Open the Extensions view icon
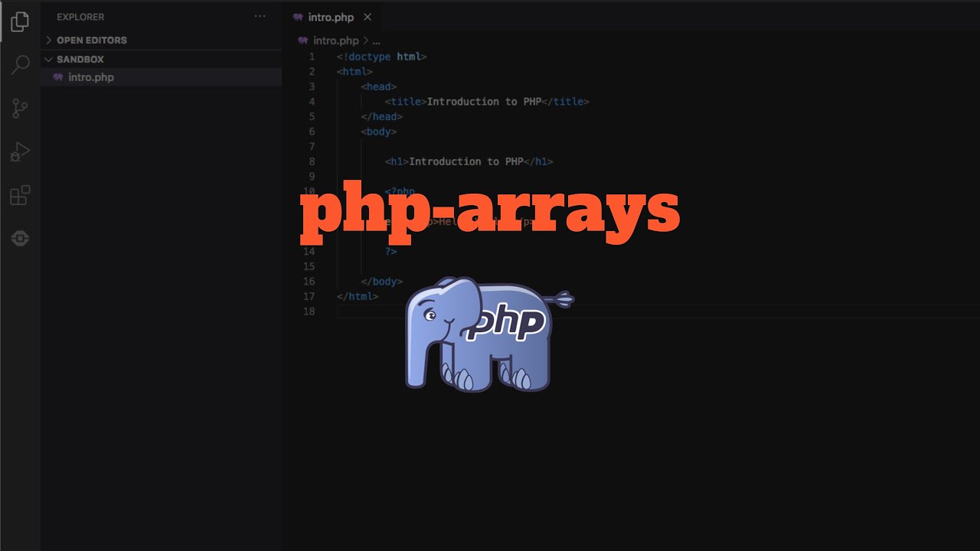This screenshot has width=980, height=551. click(20, 196)
